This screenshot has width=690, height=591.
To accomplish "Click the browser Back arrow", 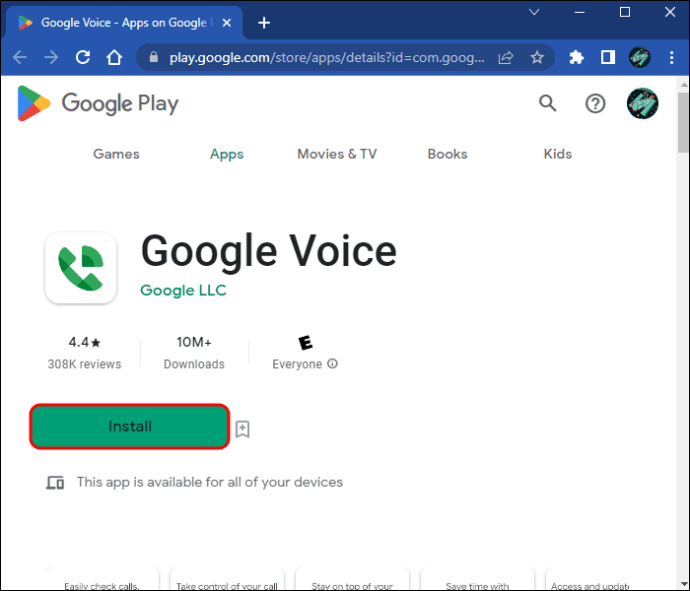I will click(20, 57).
